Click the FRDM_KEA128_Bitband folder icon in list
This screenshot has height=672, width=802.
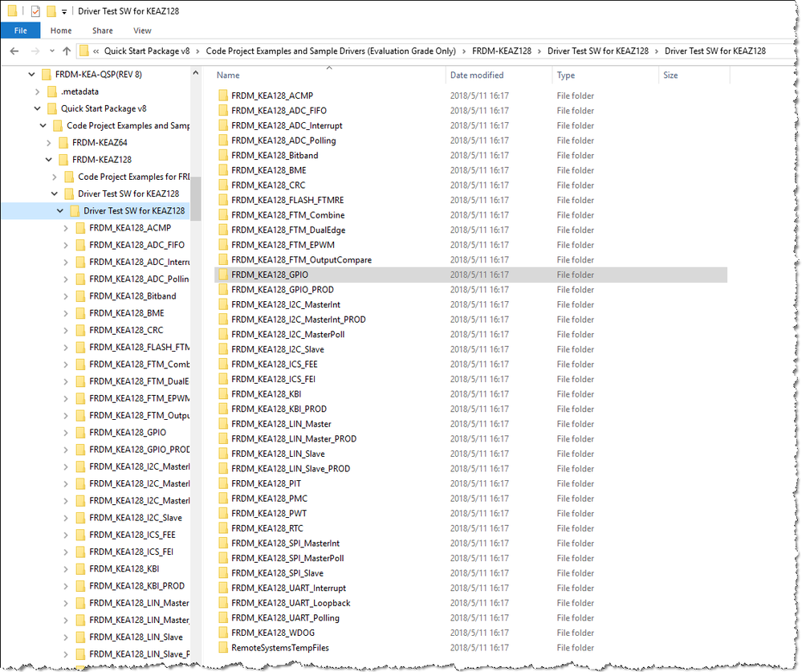click(x=223, y=155)
